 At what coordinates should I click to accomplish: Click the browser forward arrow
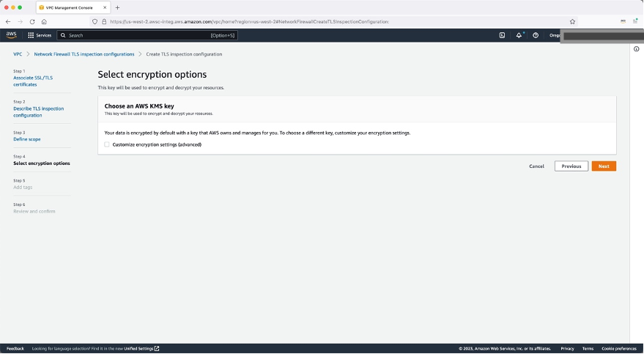(x=20, y=21)
